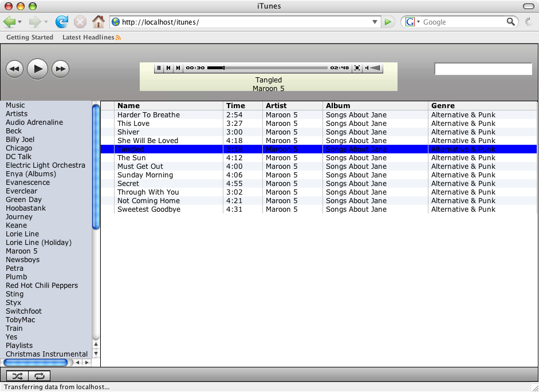Click the Google search field
539x392 pixels.
pyautogui.click(x=464, y=22)
